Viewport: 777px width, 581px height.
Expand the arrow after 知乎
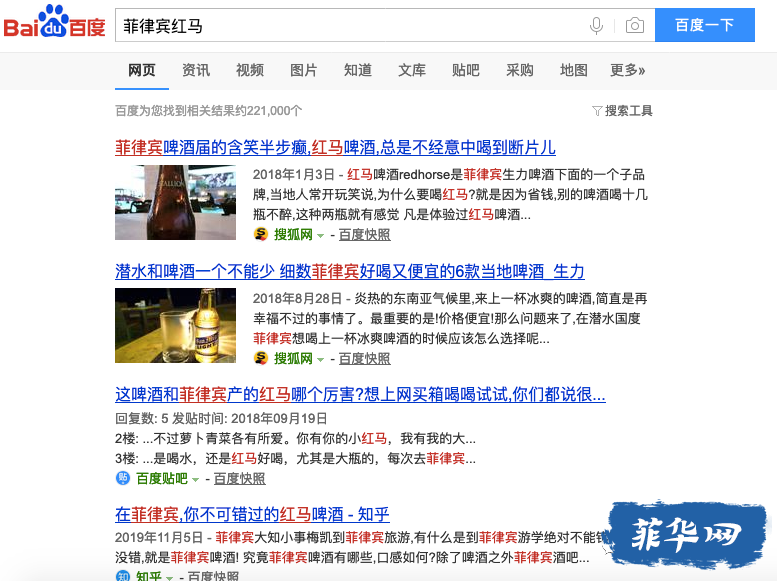click(169, 578)
